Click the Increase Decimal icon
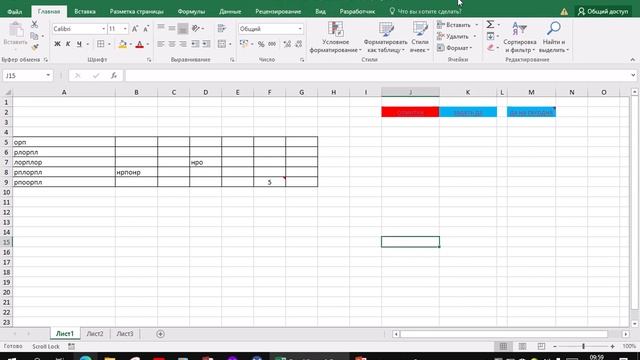 287,44
